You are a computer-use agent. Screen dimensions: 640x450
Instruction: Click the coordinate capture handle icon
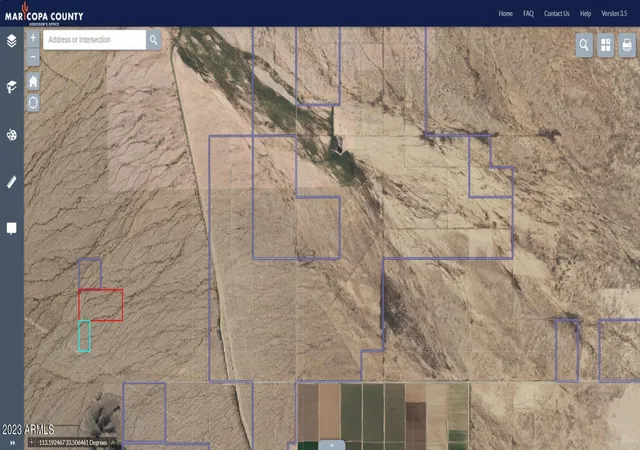pos(32,442)
